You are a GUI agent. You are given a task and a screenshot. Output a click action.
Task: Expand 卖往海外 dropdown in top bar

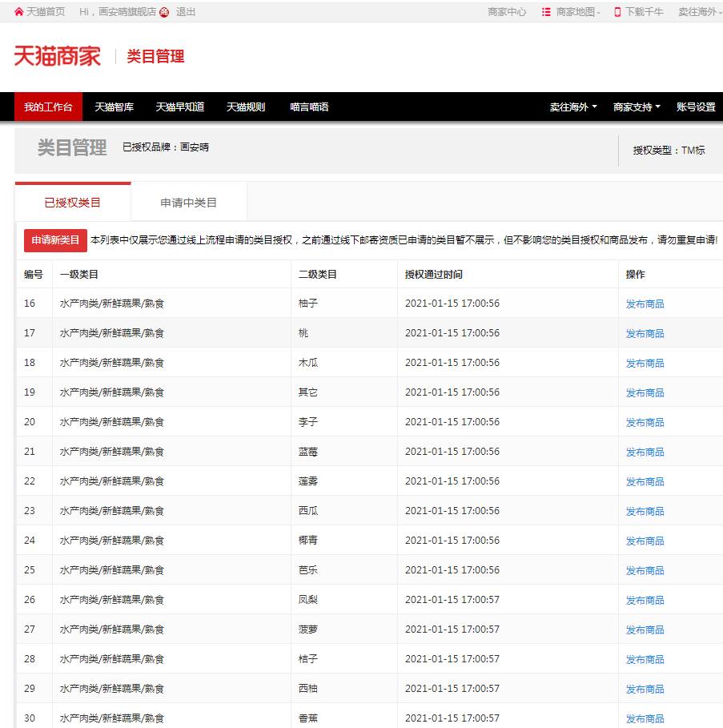[x=700, y=12]
